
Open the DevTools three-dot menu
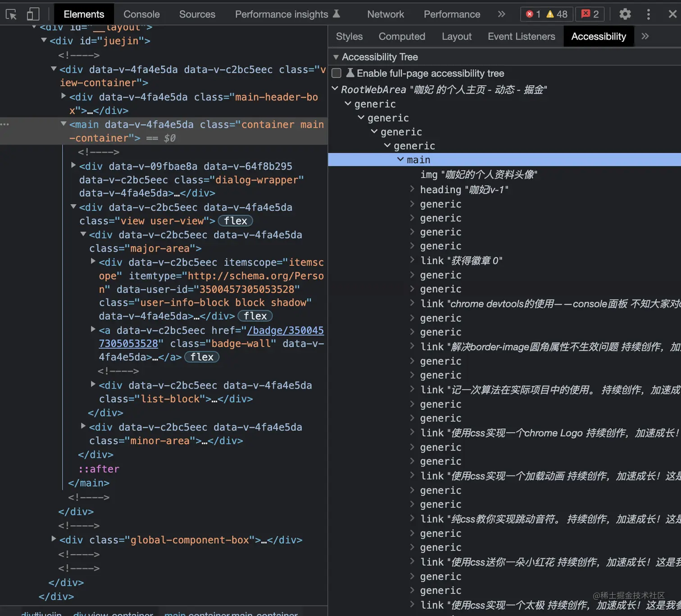(x=649, y=14)
